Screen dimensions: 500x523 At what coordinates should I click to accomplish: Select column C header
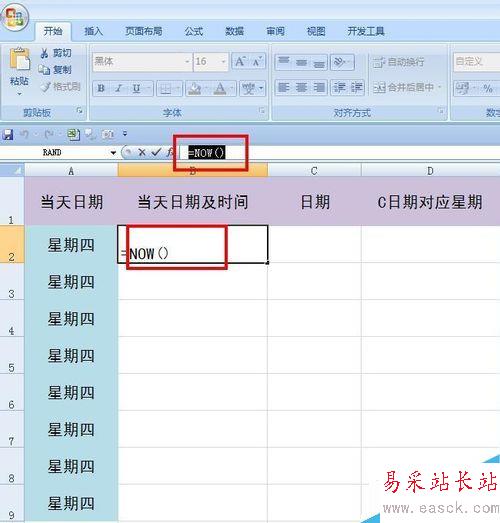314,171
